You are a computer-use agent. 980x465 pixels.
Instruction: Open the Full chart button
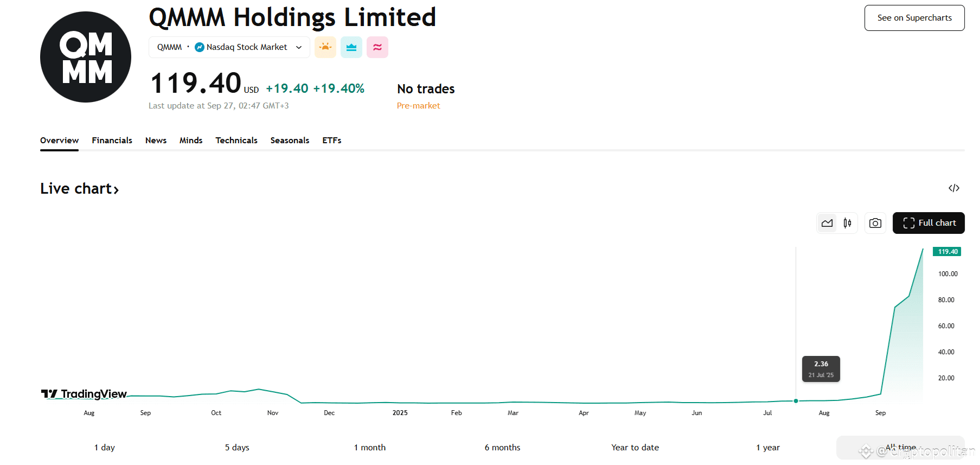pyautogui.click(x=928, y=223)
